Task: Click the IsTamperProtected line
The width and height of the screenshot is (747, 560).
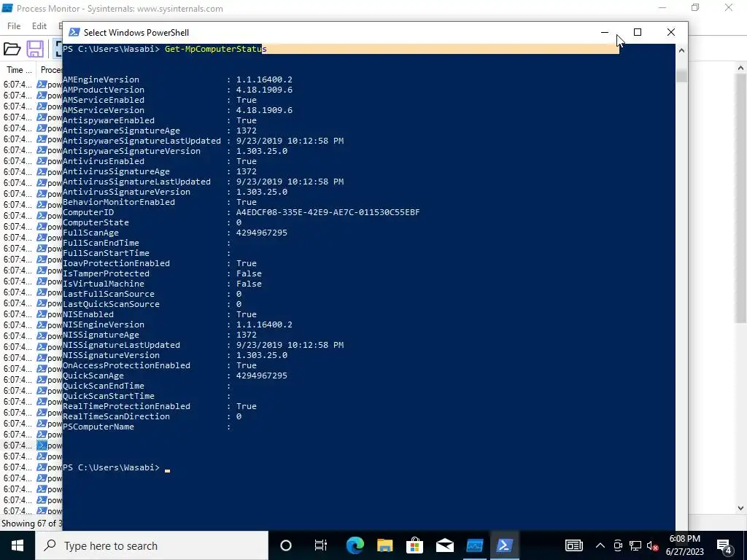Action: (x=162, y=274)
